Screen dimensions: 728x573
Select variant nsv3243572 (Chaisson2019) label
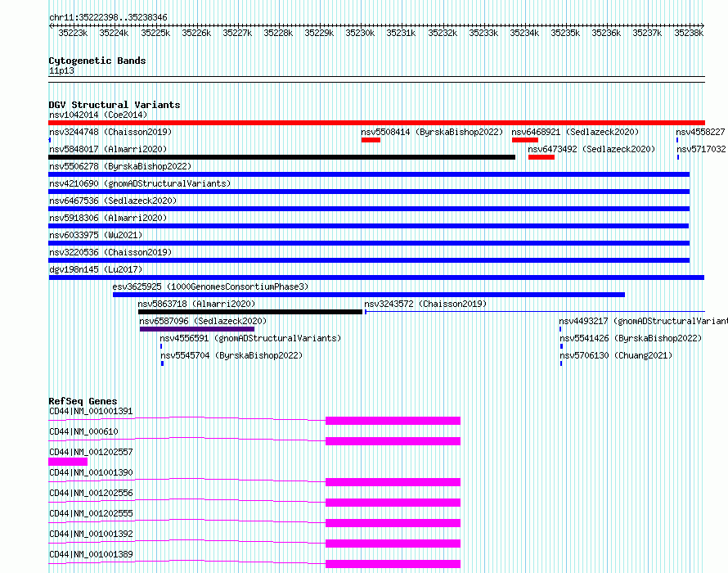tap(425, 304)
